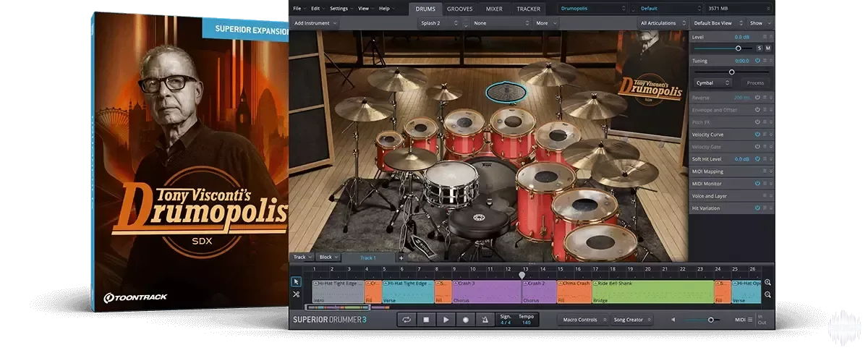This screenshot has width=868, height=353.
Task: Mute the selected instrument with M button
Action: pyautogui.click(x=768, y=48)
